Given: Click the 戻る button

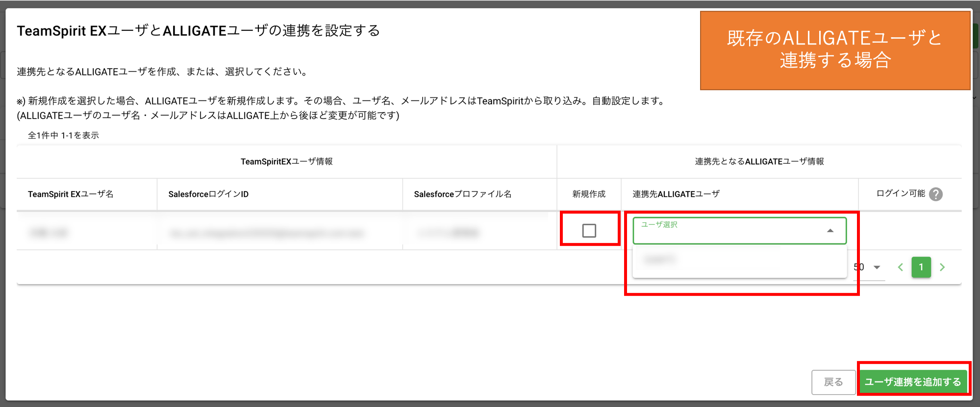Looking at the screenshot, I should point(833,382).
